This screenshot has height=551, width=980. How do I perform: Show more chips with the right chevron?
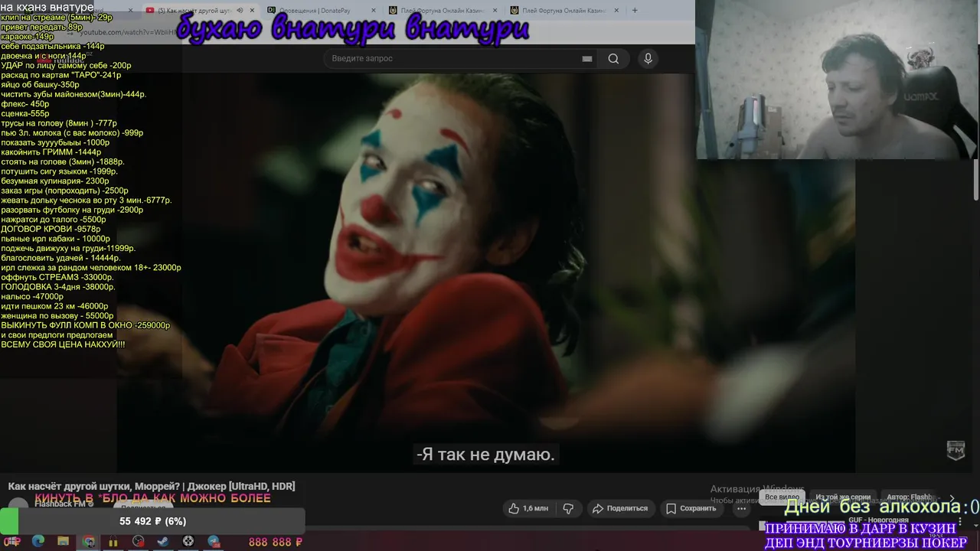(952, 497)
